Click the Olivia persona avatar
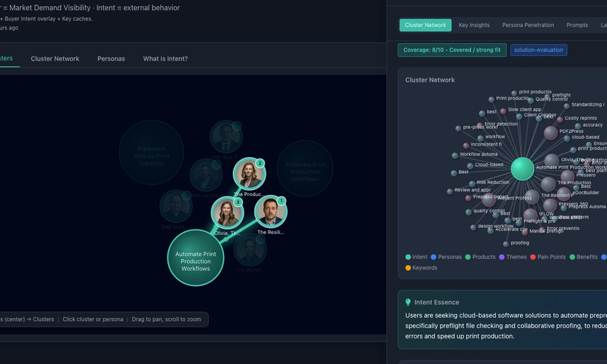Image resolution: width=607 pixels, height=364 pixels. [227, 212]
